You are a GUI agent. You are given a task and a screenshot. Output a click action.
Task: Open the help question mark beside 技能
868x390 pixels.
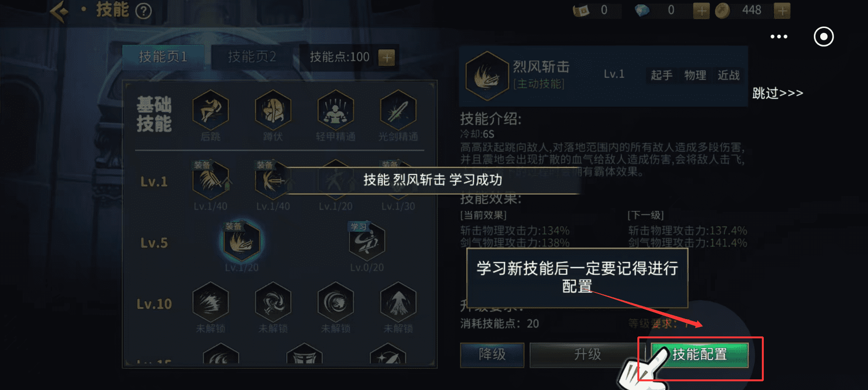pyautogui.click(x=143, y=11)
